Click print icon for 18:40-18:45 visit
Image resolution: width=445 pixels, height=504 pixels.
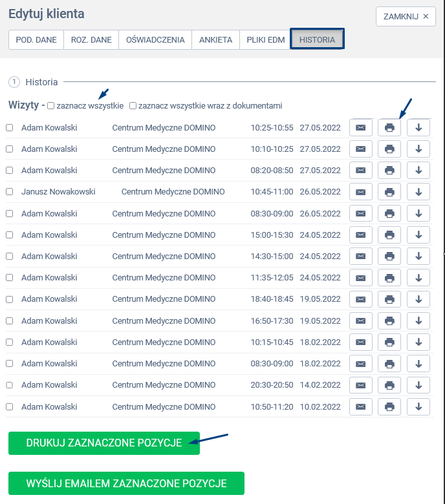(x=389, y=299)
